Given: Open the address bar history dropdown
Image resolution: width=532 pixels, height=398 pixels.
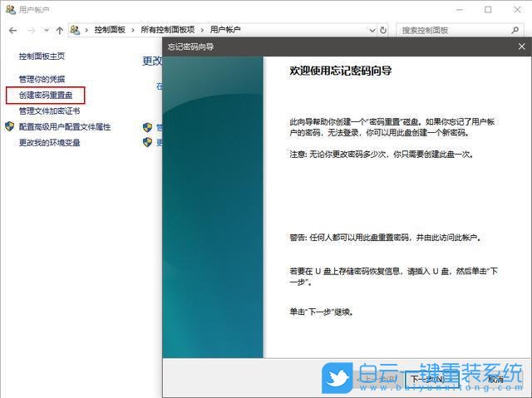Looking at the screenshot, I should tap(372, 31).
